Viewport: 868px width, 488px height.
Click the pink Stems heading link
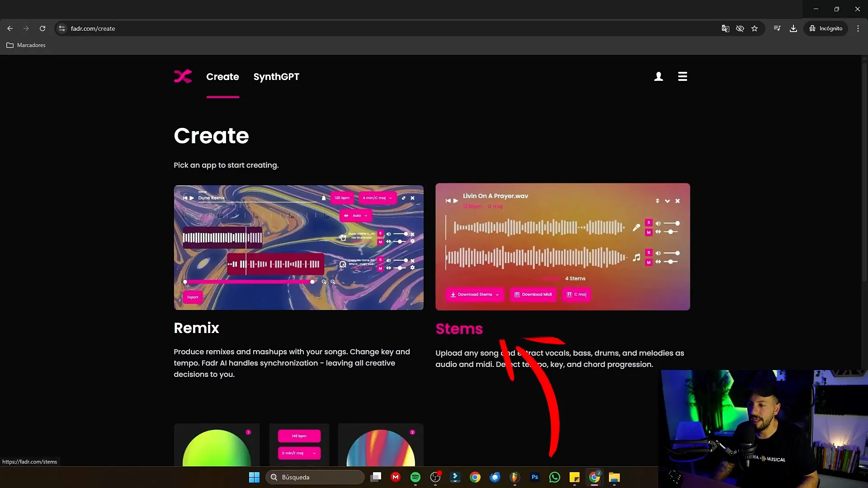point(459,329)
